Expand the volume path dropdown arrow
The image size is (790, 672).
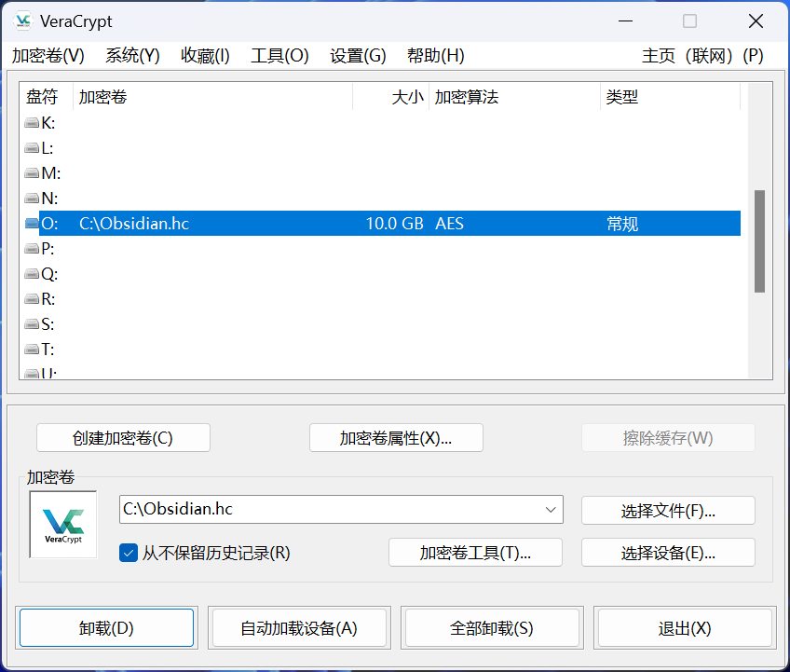551,510
